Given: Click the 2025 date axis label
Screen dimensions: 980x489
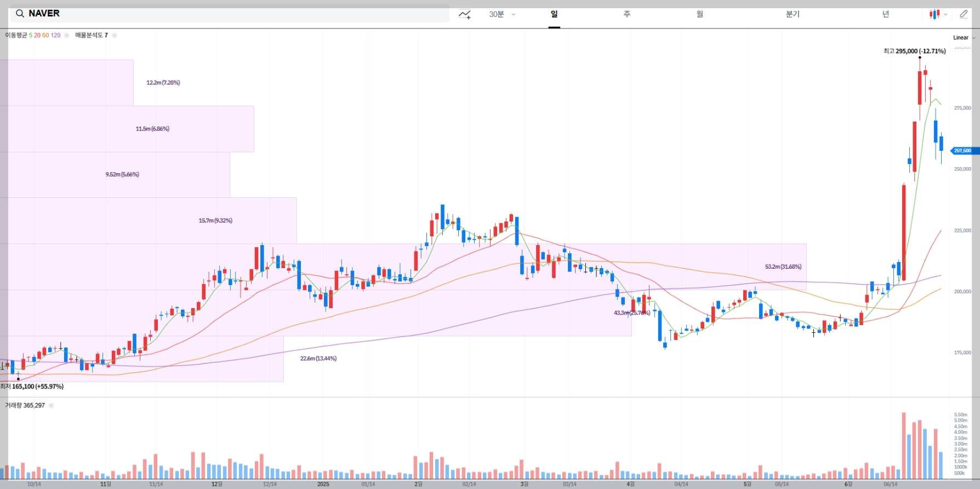Looking at the screenshot, I should pos(323,484).
